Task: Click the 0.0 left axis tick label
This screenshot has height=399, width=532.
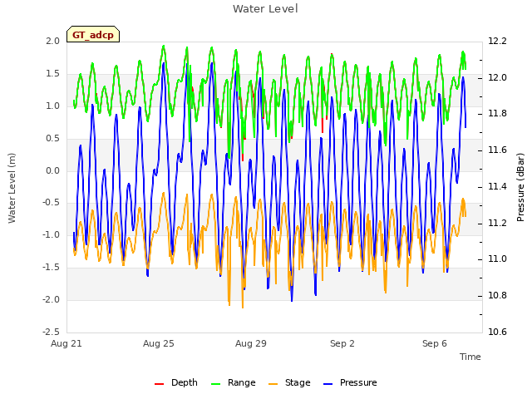Action: [x=53, y=170]
